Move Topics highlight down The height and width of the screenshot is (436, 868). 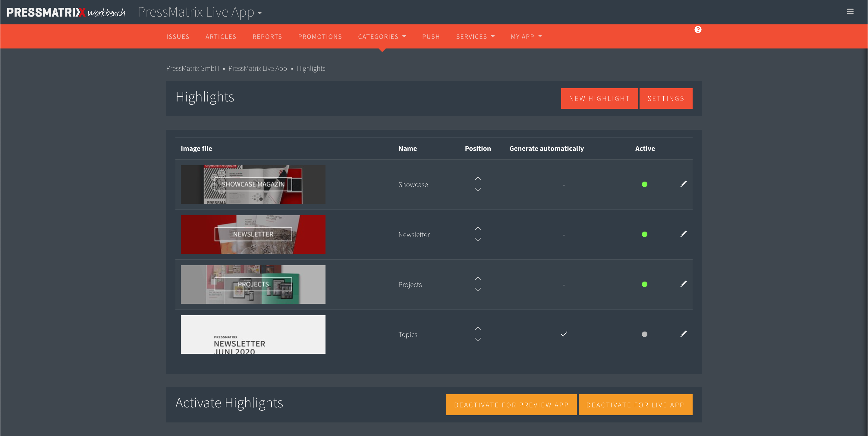point(478,339)
